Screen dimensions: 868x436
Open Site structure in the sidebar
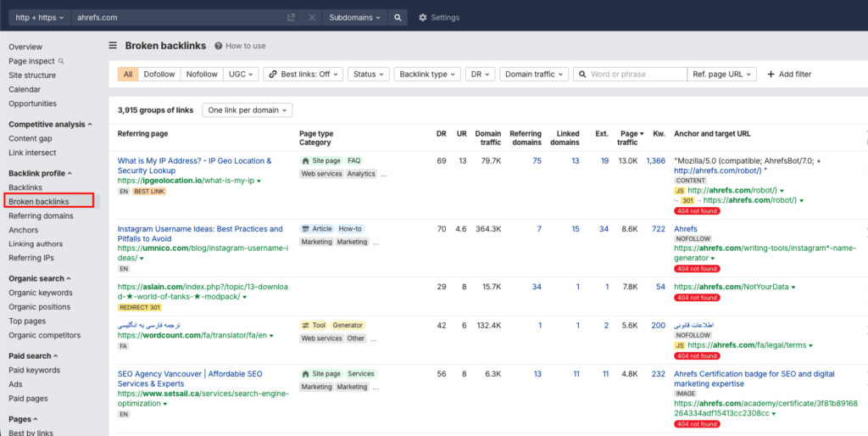pyautogui.click(x=32, y=75)
